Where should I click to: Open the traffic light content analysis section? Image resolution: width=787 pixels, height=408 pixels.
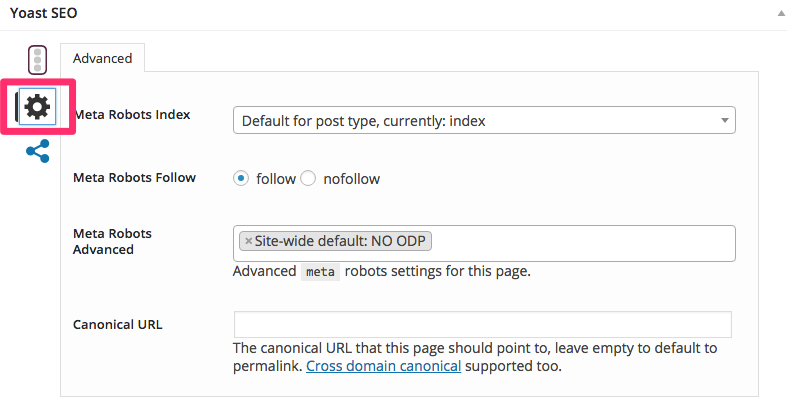pos(37,60)
